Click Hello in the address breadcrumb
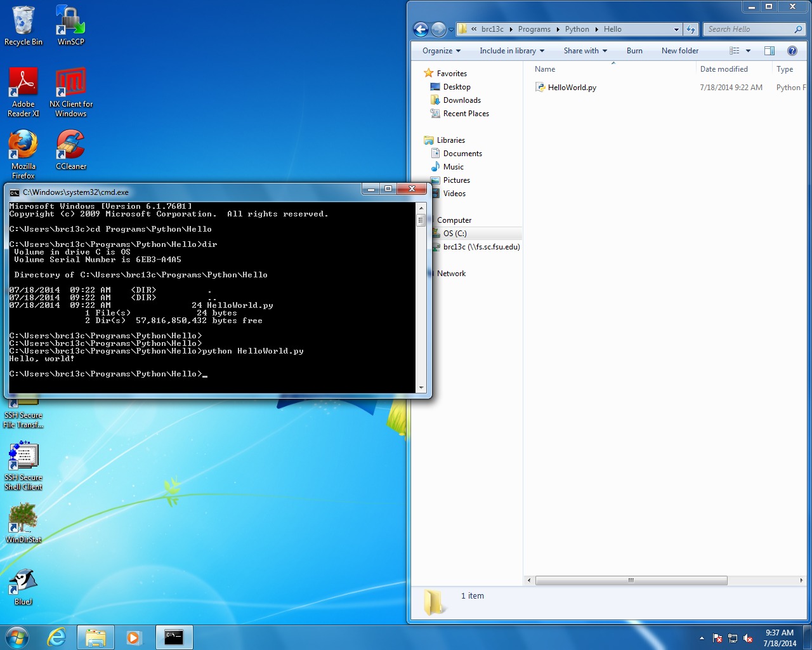Viewport: 812px width, 650px height. coord(613,29)
